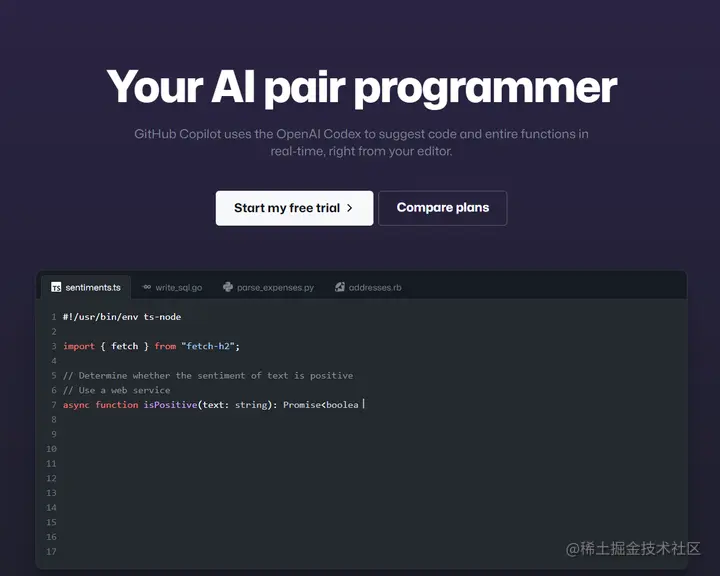The image size is (720, 576).
Task: Click the chevron arrow in Start my free trial
Action: tap(349, 208)
